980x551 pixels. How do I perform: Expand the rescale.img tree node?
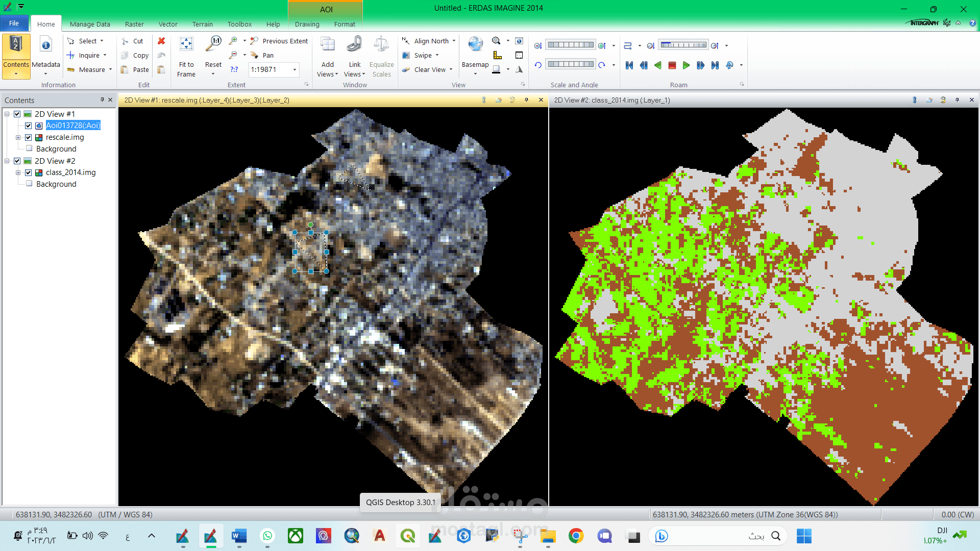coord(18,137)
